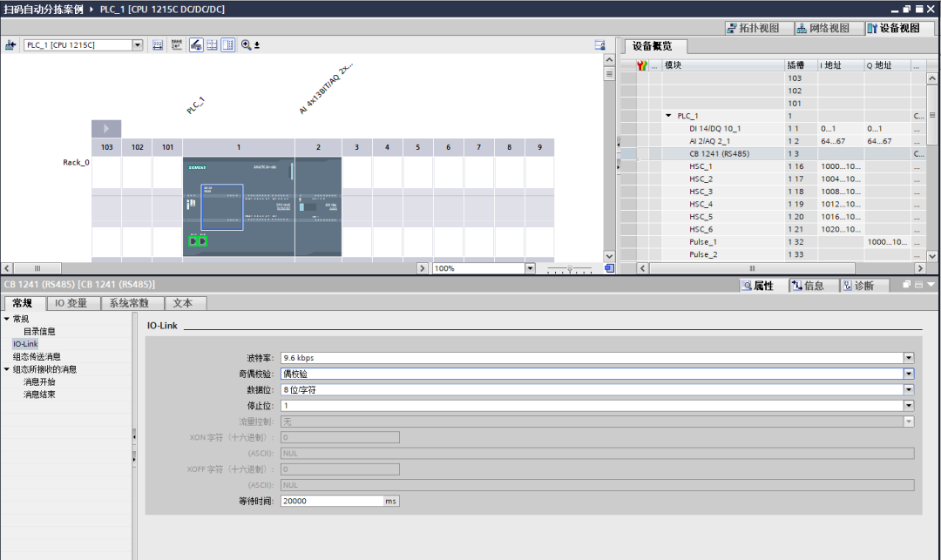The image size is (941, 560).
Task: Click the show address labels toolbar icon
Action: point(157,45)
